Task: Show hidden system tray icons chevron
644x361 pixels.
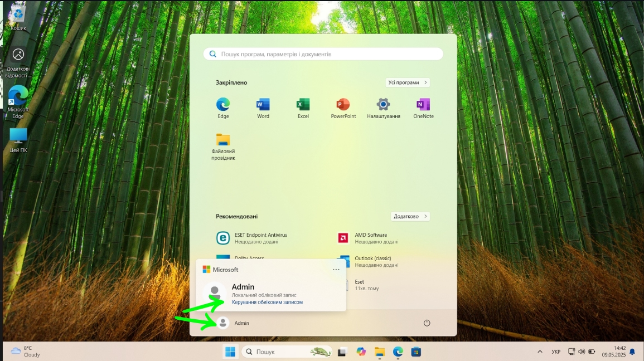Action: [540, 352]
